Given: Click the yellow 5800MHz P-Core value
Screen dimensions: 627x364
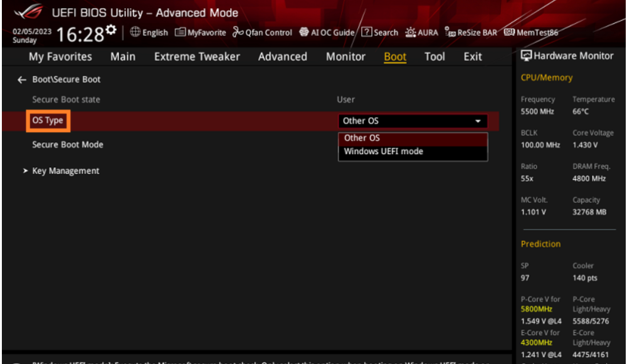Looking at the screenshot, I should [536, 309].
